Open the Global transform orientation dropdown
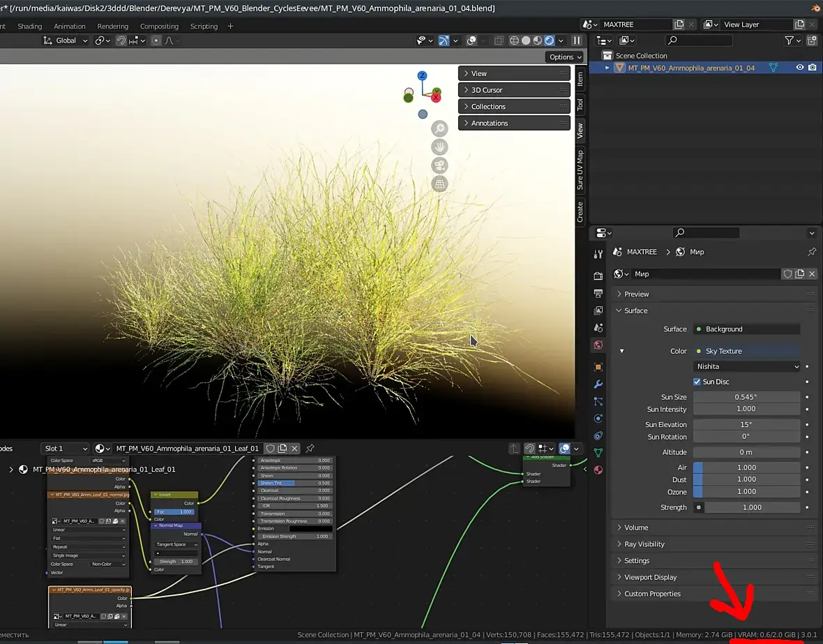Image resolution: width=823 pixels, height=644 pixels. tap(66, 40)
